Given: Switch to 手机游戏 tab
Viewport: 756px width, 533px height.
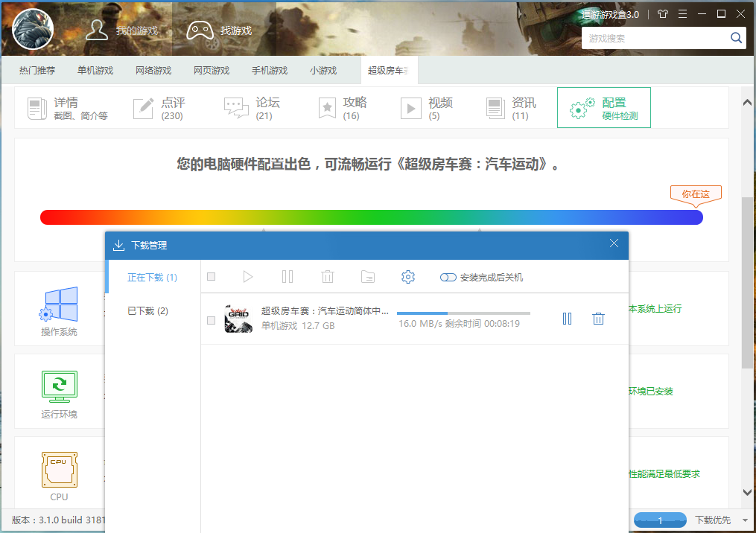Looking at the screenshot, I should tap(270, 71).
